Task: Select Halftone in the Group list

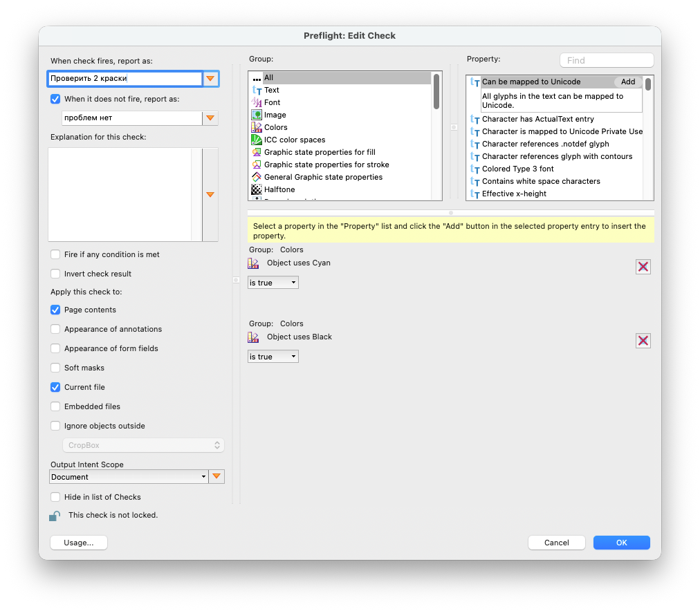Action: 340,189
